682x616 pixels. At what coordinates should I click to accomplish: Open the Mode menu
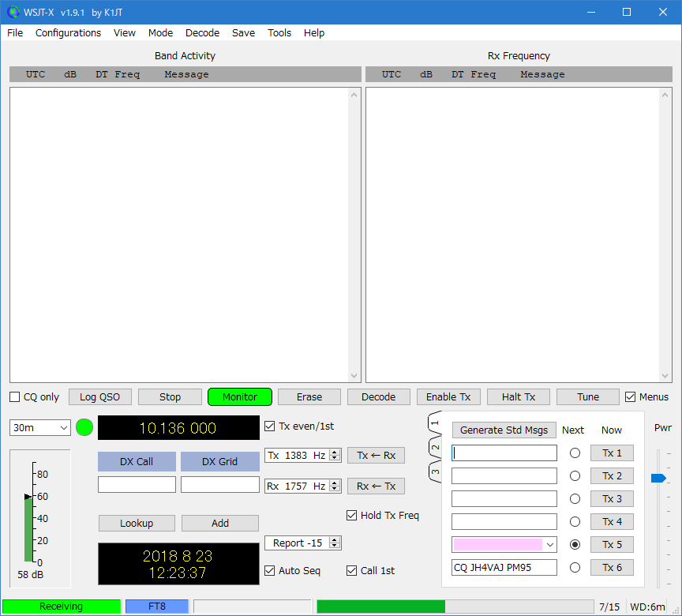[x=160, y=33]
